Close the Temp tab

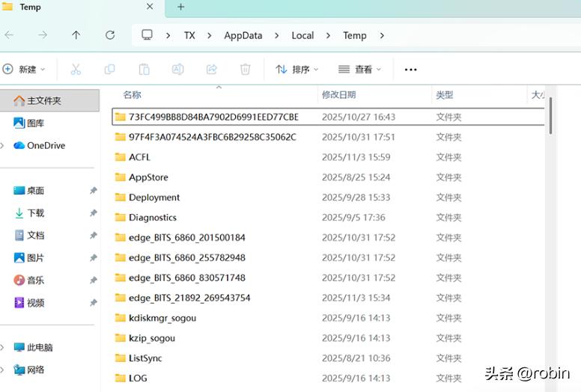pos(150,7)
